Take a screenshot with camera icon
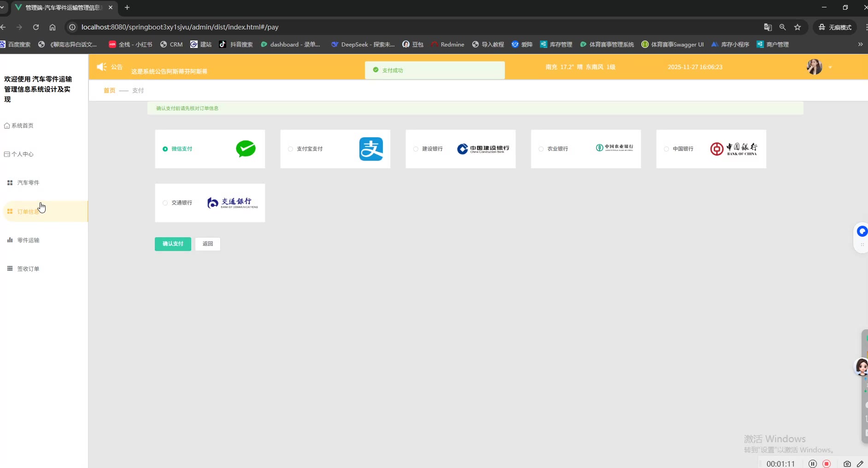This screenshot has height=468, width=868. click(x=847, y=464)
